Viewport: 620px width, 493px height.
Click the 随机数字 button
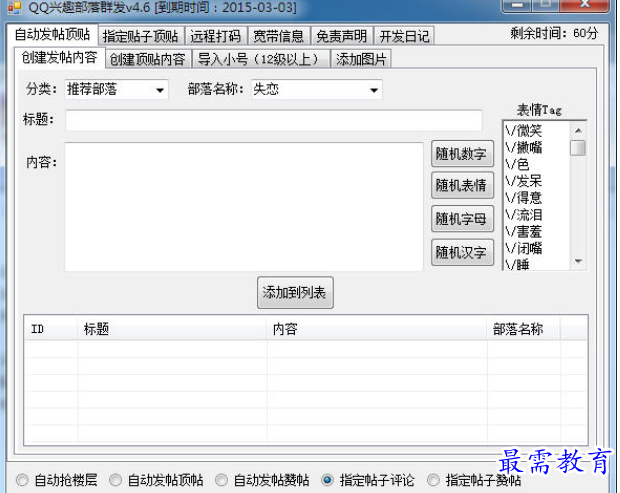tap(462, 154)
